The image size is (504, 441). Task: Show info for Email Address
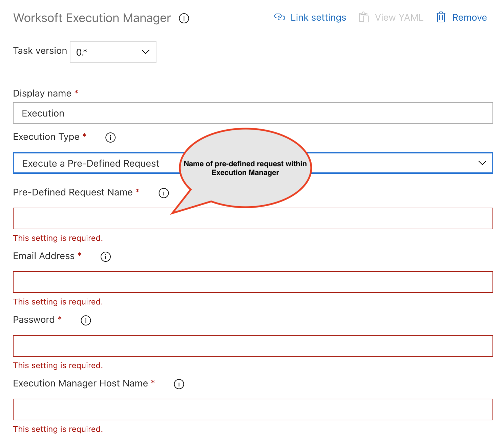(x=106, y=257)
